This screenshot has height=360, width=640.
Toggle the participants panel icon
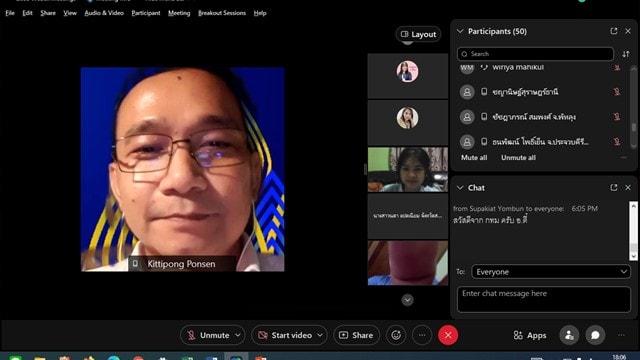click(569, 335)
